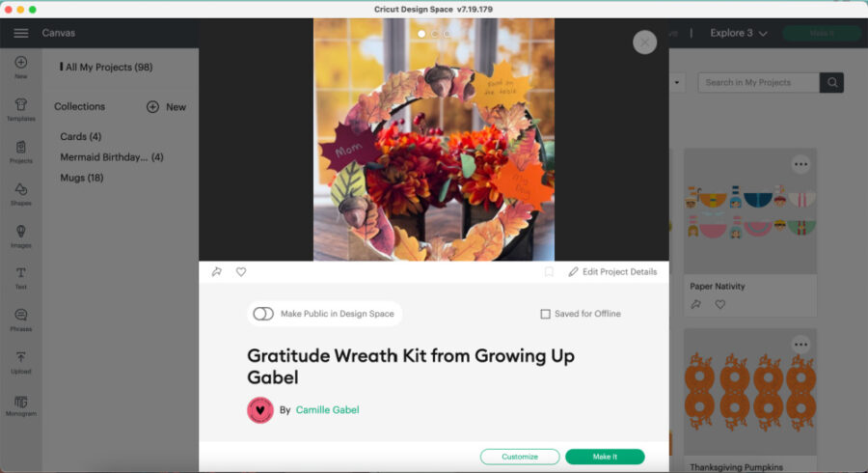Check the Saved for Offline checkbox
This screenshot has height=473, width=868.
[545, 314]
